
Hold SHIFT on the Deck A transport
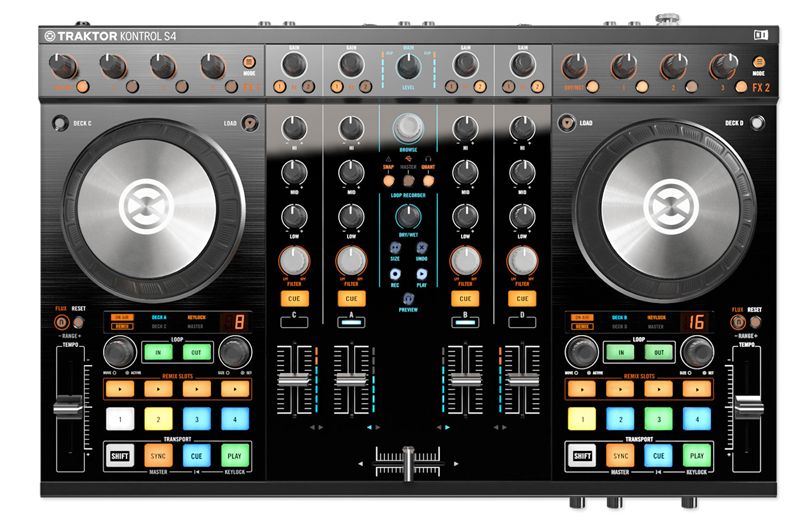tap(120, 456)
